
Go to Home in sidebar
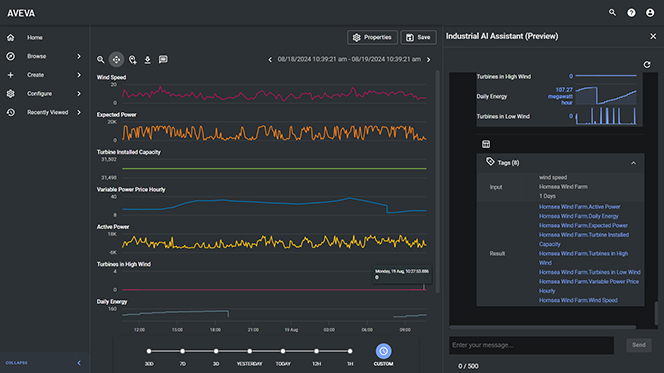pyautogui.click(x=35, y=38)
